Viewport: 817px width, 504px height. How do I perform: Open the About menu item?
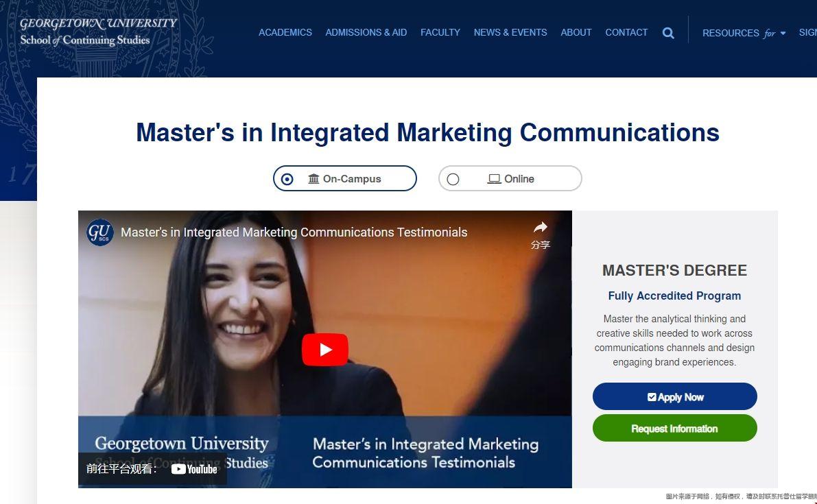(576, 32)
